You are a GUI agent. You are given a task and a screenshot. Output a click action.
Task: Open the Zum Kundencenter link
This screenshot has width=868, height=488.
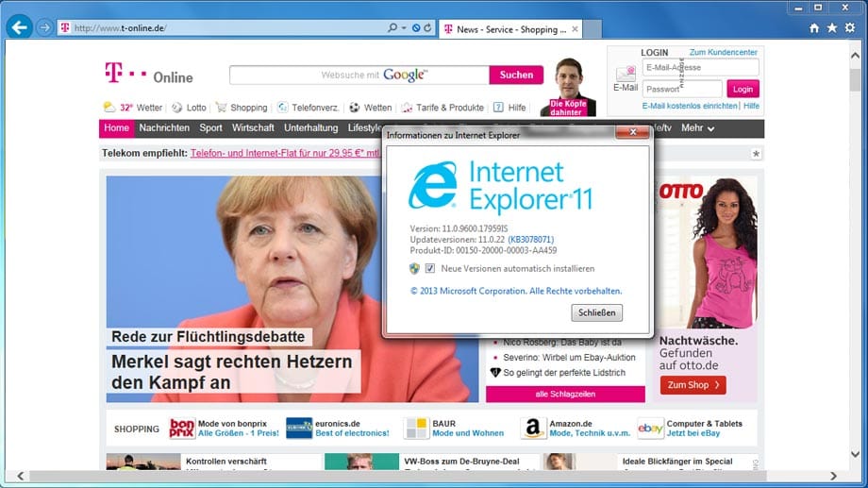[723, 52]
